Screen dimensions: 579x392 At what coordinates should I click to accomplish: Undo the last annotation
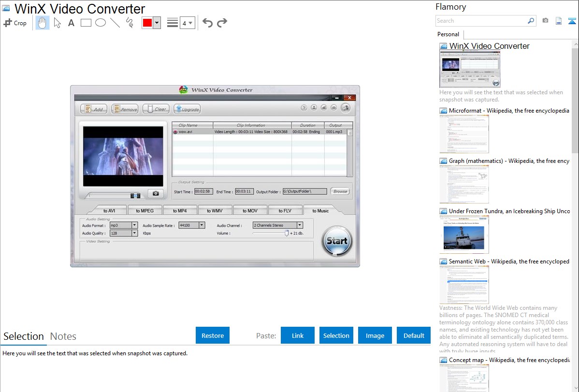[207, 23]
